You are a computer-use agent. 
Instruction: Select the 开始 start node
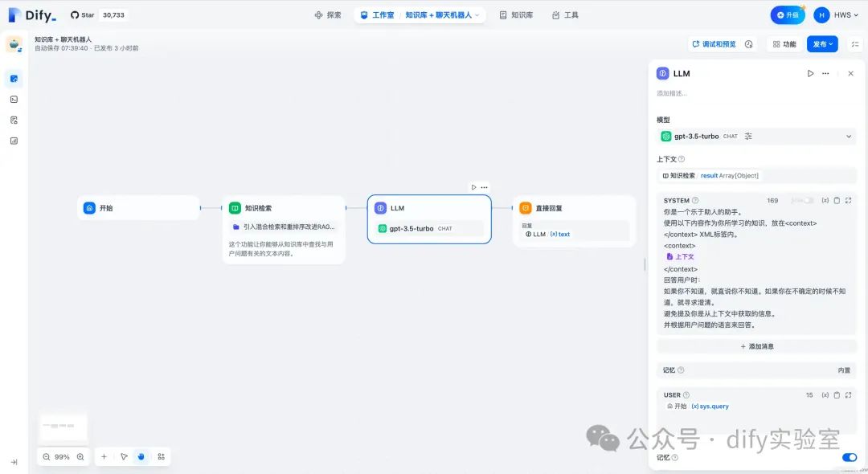coord(138,208)
